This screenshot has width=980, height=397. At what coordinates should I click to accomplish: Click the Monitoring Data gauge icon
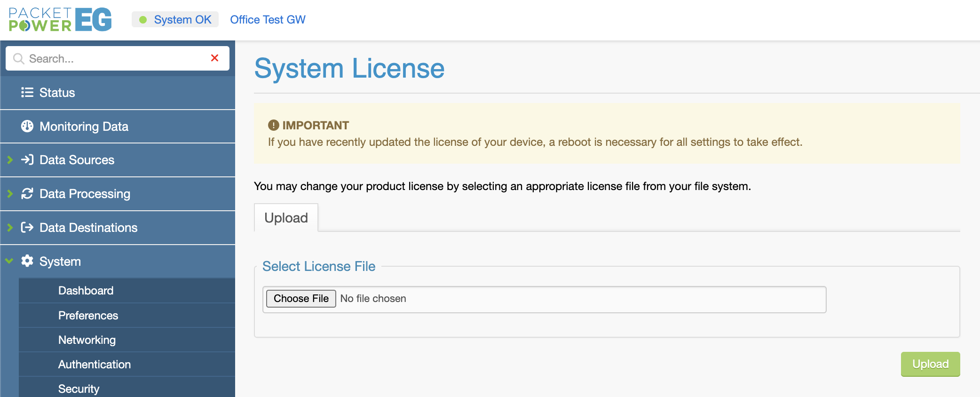point(27,126)
